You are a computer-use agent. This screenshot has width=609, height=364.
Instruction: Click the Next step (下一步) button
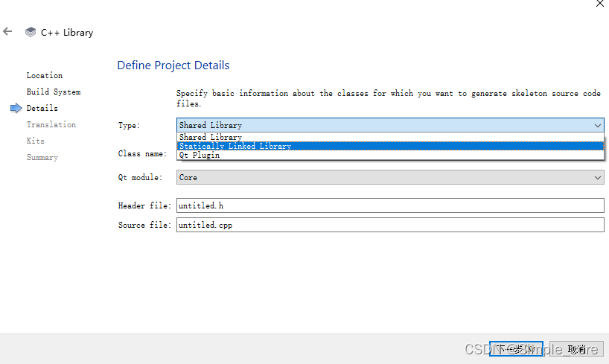pyautogui.click(x=516, y=349)
